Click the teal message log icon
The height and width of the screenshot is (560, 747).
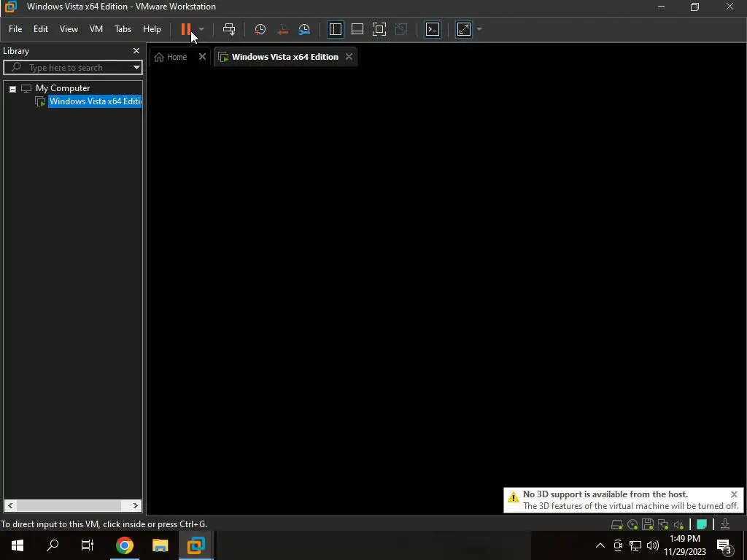pyautogui.click(x=702, y=525)
